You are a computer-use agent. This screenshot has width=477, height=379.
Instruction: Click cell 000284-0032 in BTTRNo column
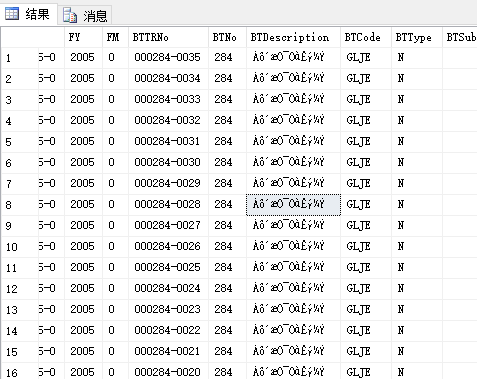pos(168,121)
